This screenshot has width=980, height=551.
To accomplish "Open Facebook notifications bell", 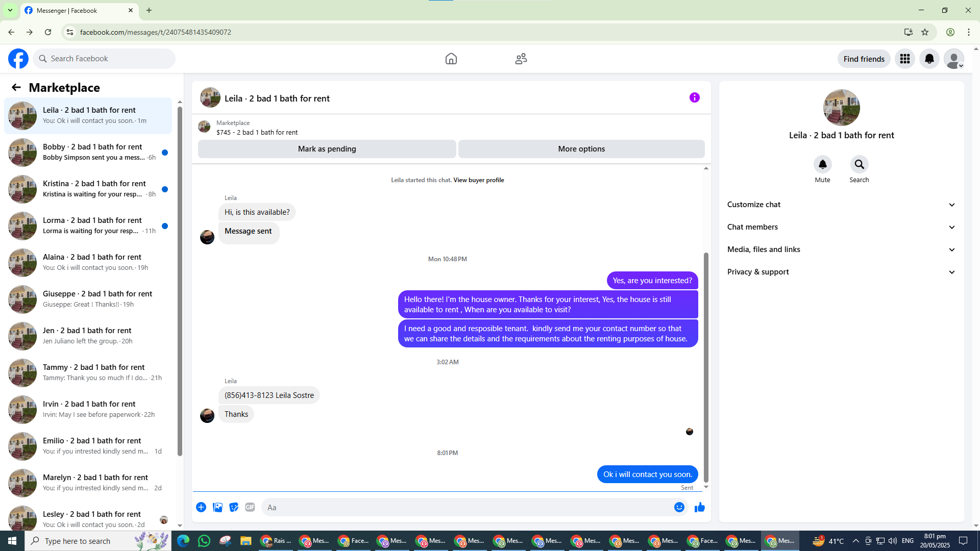I will point(929,59).
